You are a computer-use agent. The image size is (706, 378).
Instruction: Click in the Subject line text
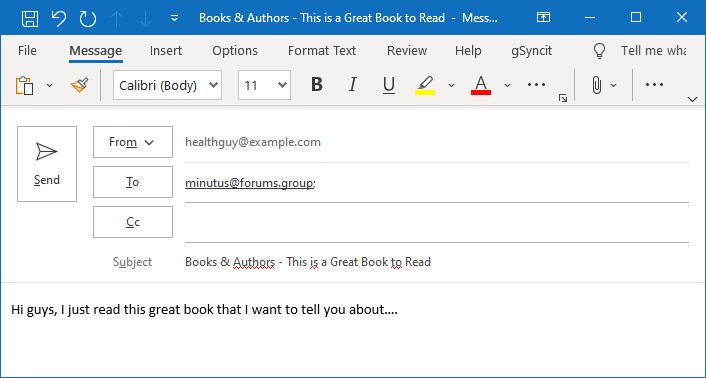click(308, 262)
